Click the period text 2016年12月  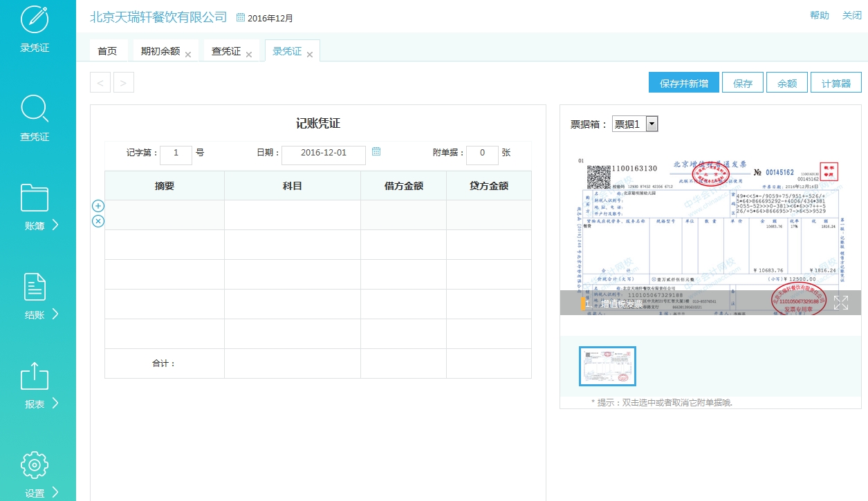tap(270, 18)
